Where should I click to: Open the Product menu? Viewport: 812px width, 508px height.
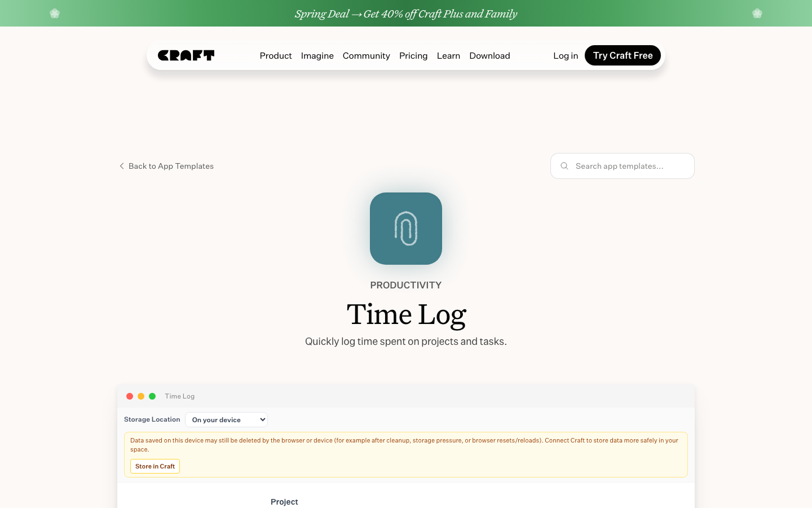tap(276, 55)
